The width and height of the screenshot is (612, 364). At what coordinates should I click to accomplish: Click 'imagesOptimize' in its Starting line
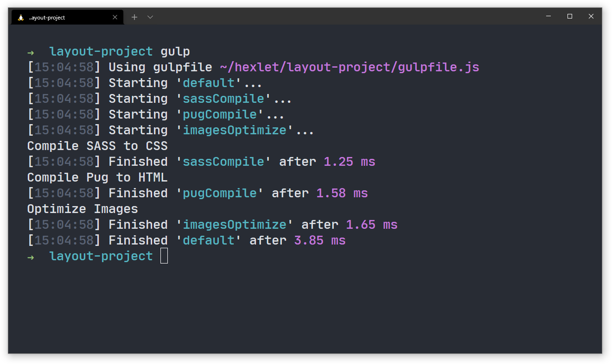[x=235, y=130]
